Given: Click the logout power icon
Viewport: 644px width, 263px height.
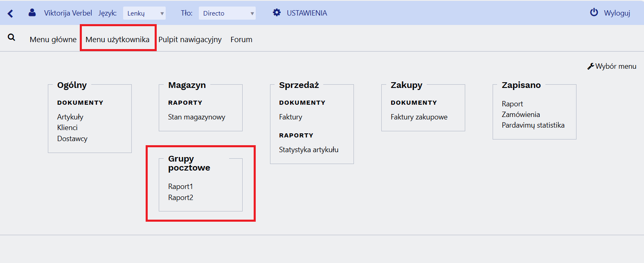Looking at the screenshot, I should point(594,12).
